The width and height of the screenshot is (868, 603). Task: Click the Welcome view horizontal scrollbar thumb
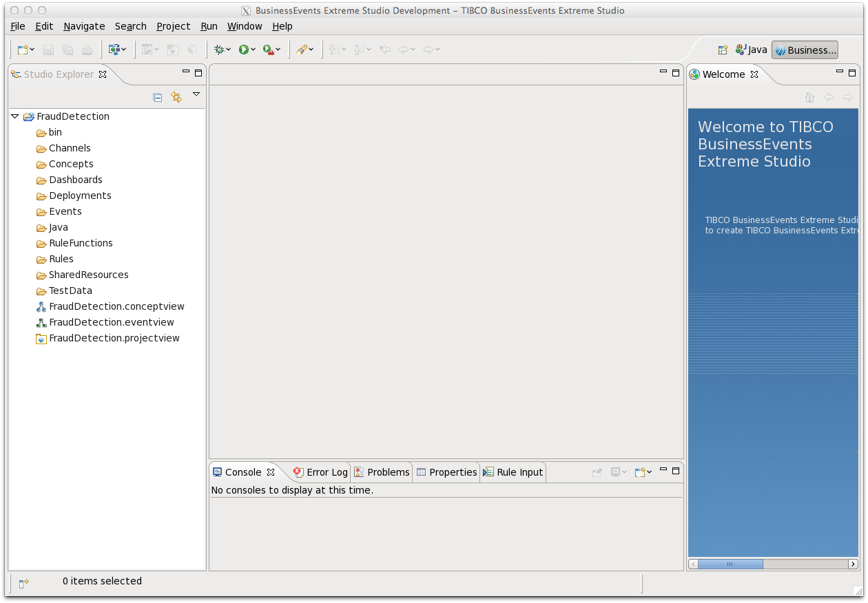point(730,564)
